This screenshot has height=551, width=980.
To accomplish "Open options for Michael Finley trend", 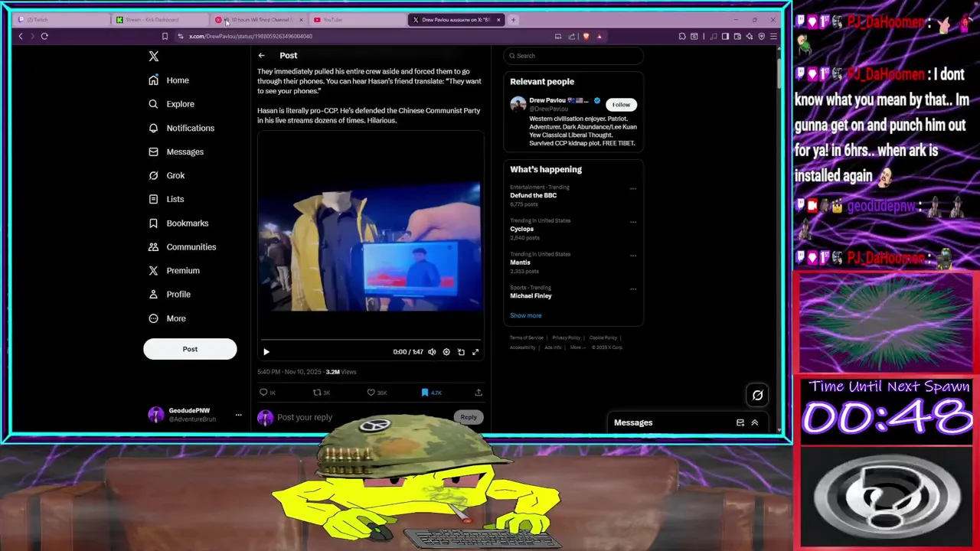I will tap(633, 289).
